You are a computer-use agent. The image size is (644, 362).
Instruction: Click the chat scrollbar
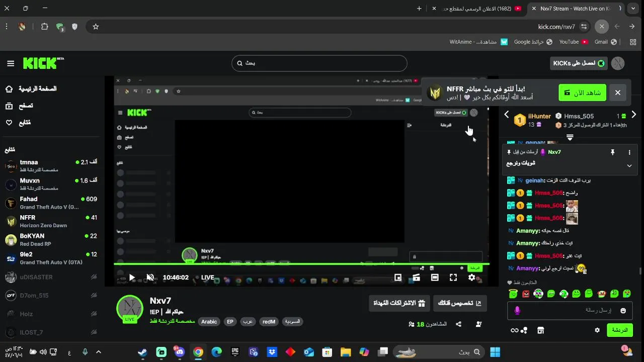click(640, 271)
